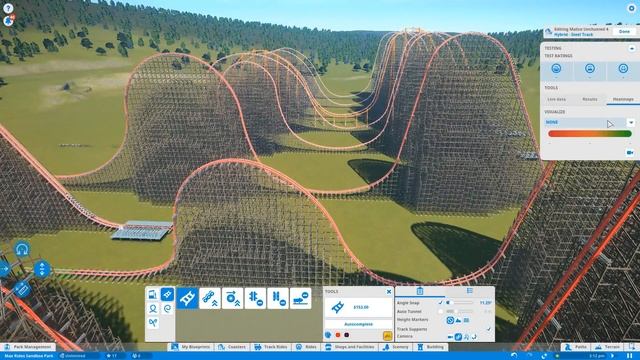The height and width of the screenshot is (360, 640).
Task: Adjust the Angle Snap slider
Action: click(x=460, y=303)
